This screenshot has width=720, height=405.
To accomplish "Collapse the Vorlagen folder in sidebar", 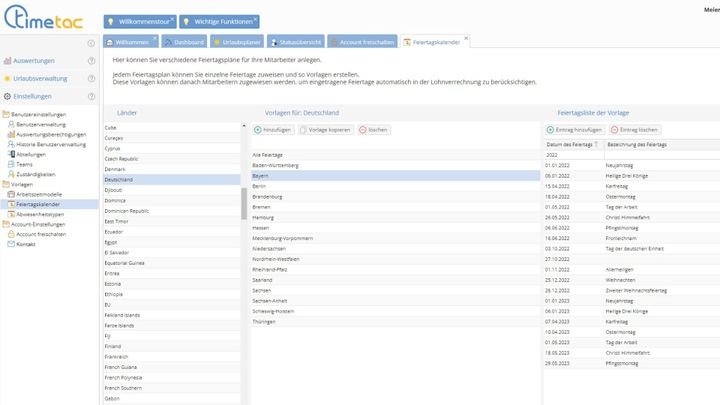I will pyautogui.click(x=6, y=184).
